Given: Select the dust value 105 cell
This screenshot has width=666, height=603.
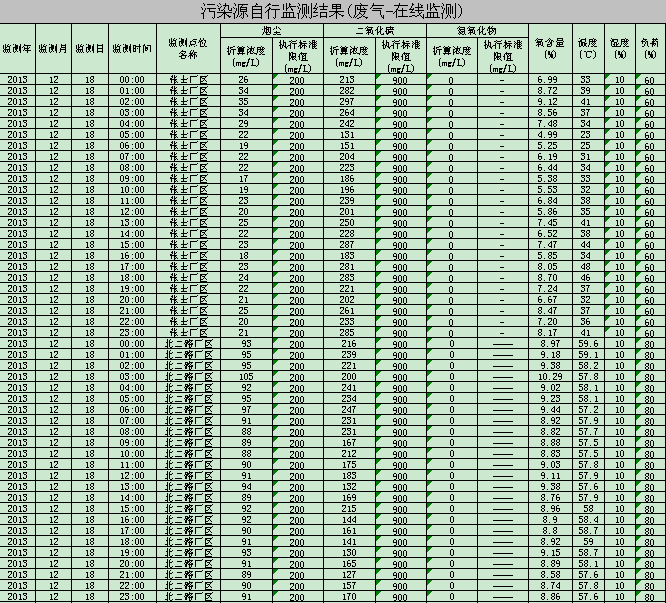Looking at the screenshot, I should [x=246, y=377].
